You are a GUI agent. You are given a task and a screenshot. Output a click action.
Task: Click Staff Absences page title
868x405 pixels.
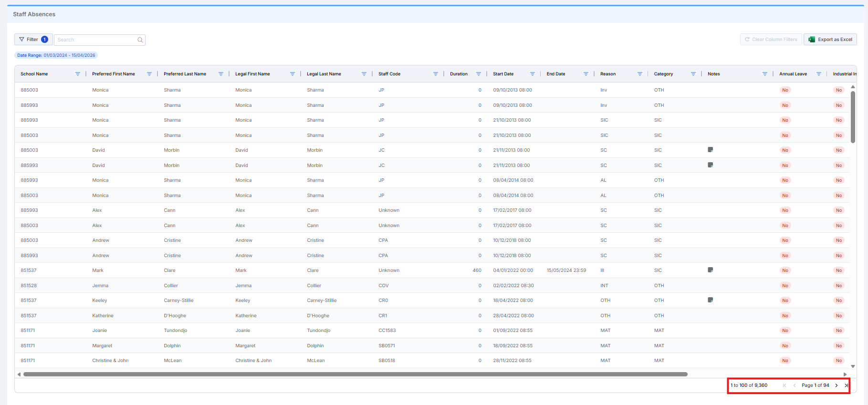[x=34, y=14]
